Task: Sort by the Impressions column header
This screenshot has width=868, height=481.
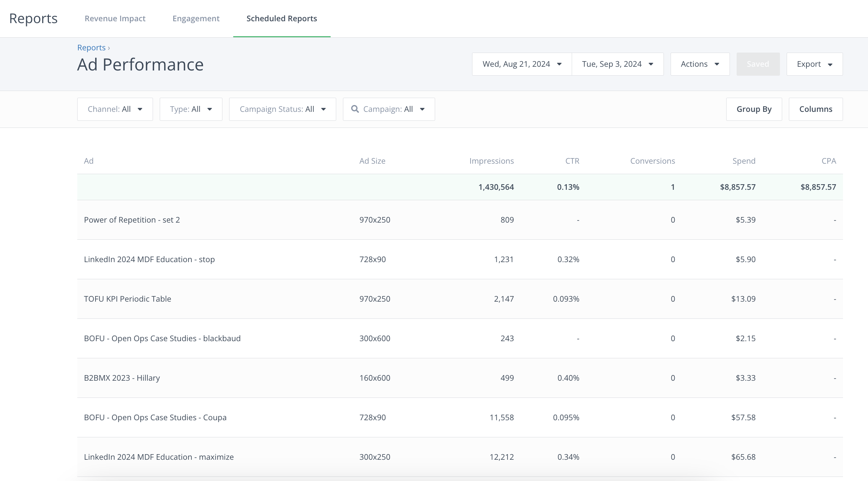Action: click(x=491, y=161)
